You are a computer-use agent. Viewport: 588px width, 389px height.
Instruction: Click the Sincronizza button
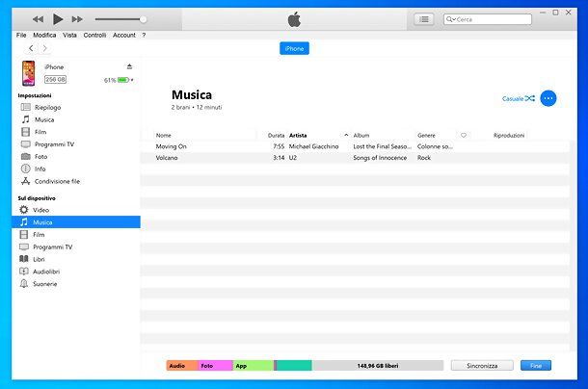point(482,365)
